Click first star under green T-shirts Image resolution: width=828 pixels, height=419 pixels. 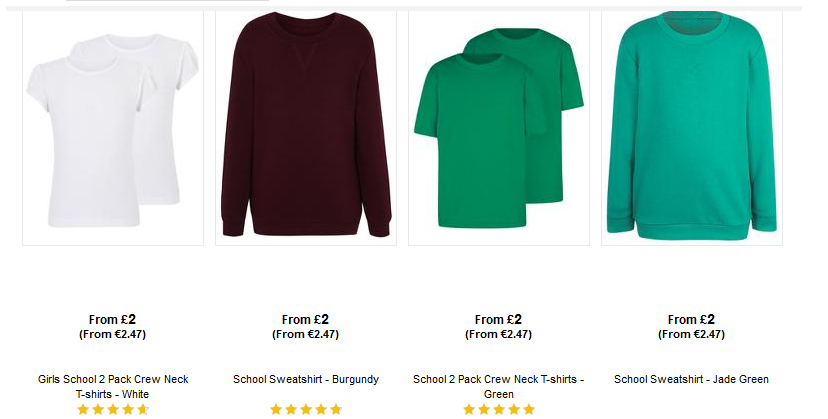pyautogui.click(x=469, y=409)
